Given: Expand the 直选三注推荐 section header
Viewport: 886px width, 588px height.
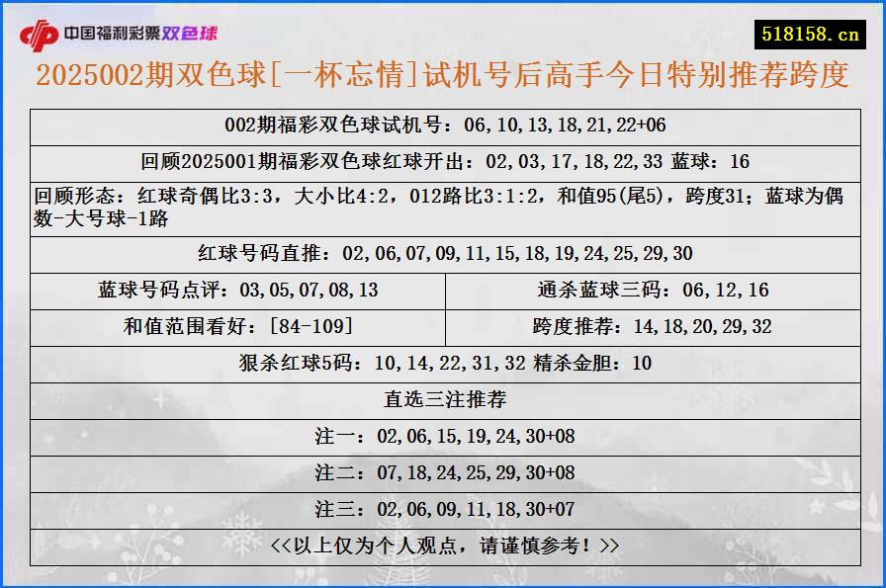Looking at the screenshot, I should [443, 399].
